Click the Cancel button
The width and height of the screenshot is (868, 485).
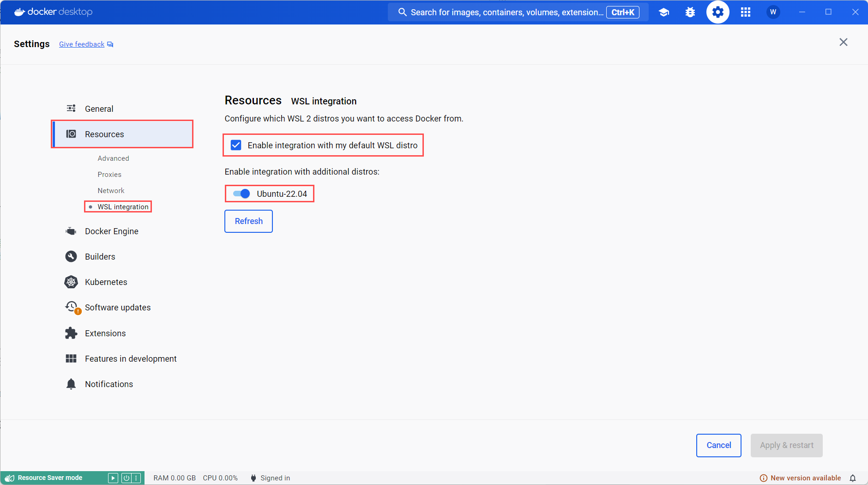click(x=719, y=445)
